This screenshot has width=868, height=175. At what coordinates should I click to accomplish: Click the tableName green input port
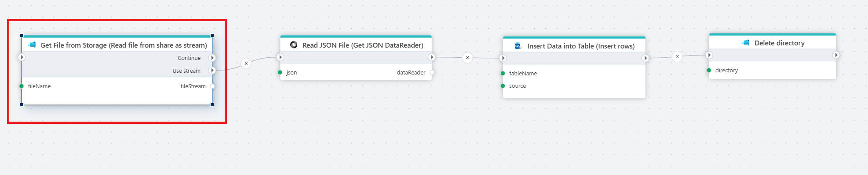pyautogui.click(x=503, y=73)
